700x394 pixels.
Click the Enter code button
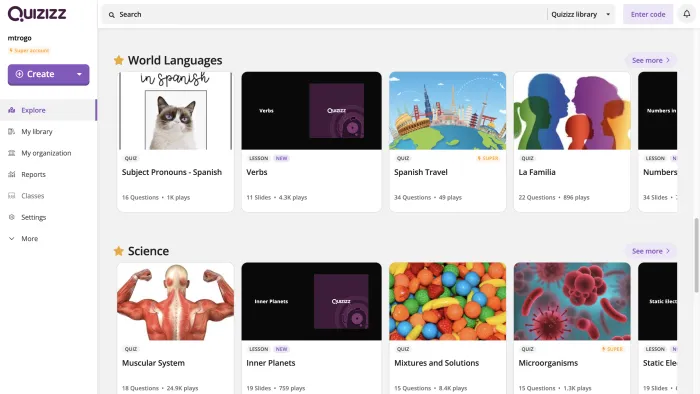coord(648,14)
